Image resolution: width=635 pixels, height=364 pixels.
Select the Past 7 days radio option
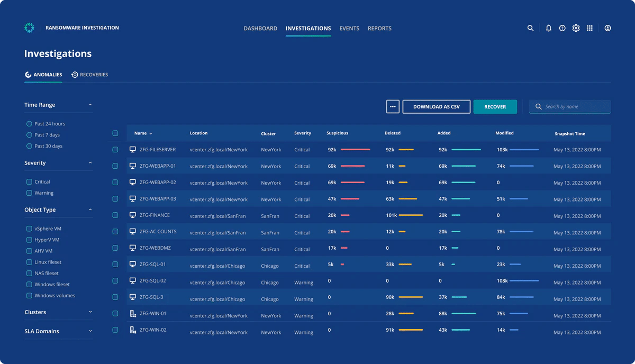tap(29, 135)
